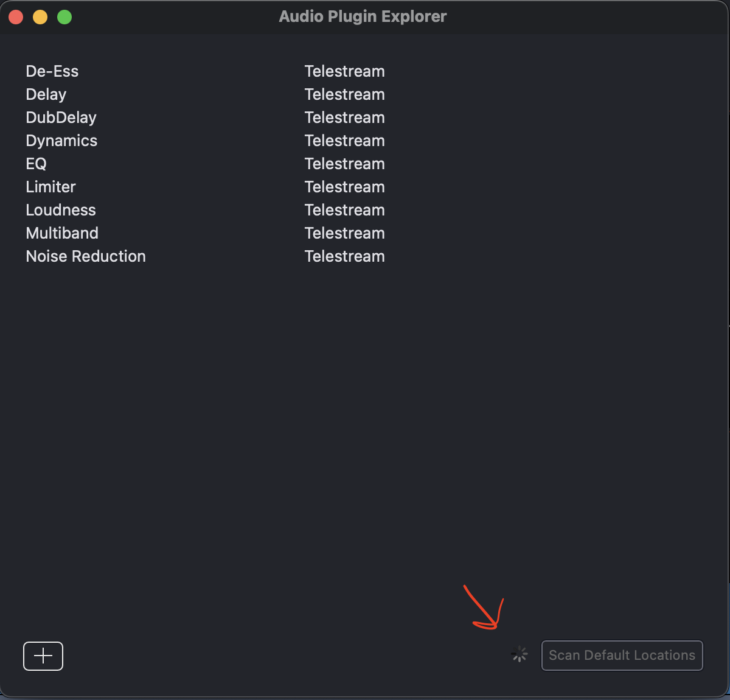Click Telestream vendor beside Noise Reduction

(x=345, y=256)
